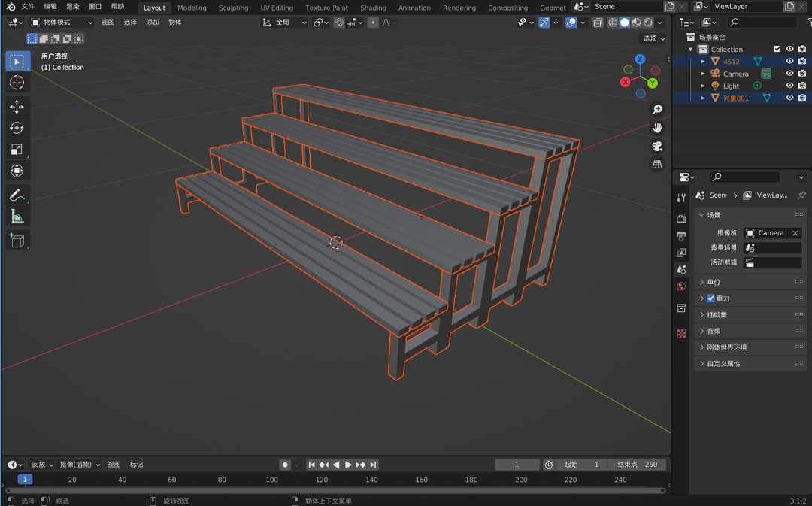The image size is (812, 506).
Task: Open the 选项 options dropdown
Action: coord(653,38)
